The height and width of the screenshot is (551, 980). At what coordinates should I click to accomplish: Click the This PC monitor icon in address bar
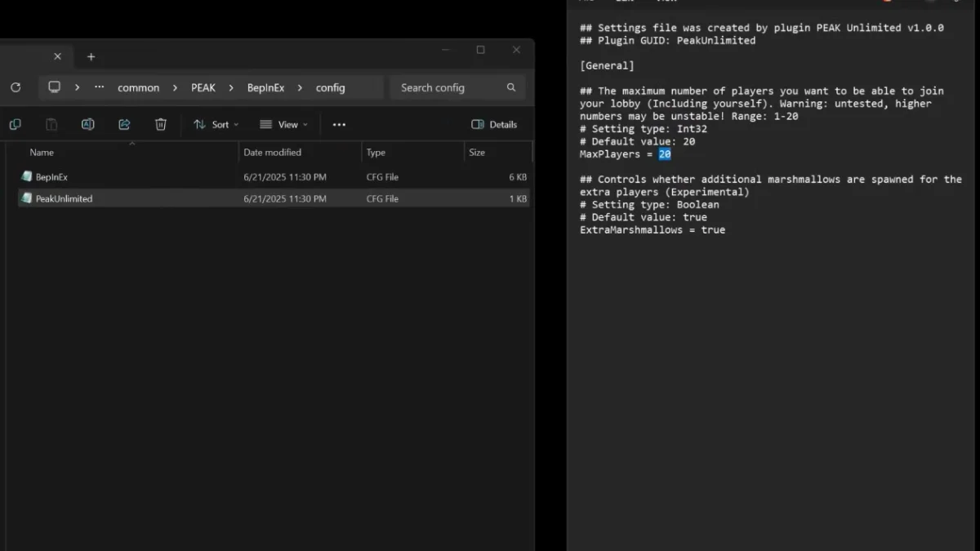[x=55, y=87]
